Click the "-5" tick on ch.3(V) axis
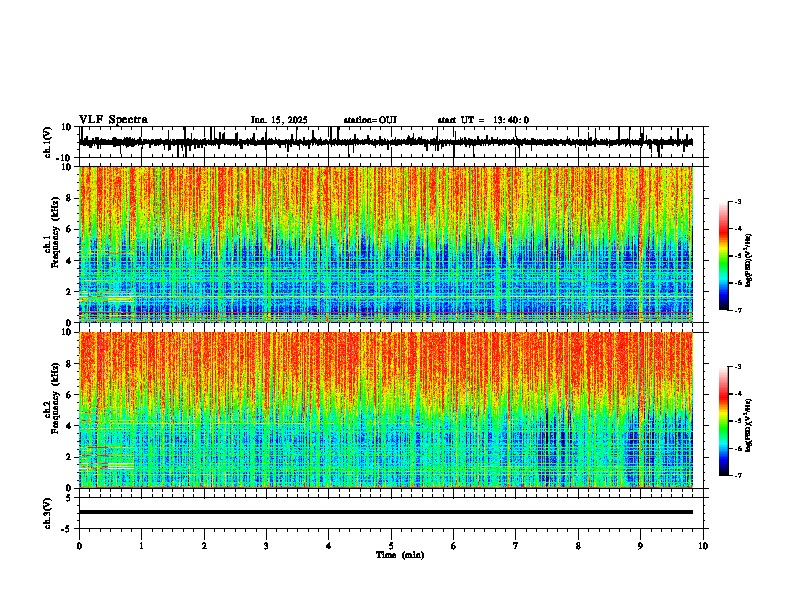This screenshot has width=792, height=612. [x=67, y=529]
